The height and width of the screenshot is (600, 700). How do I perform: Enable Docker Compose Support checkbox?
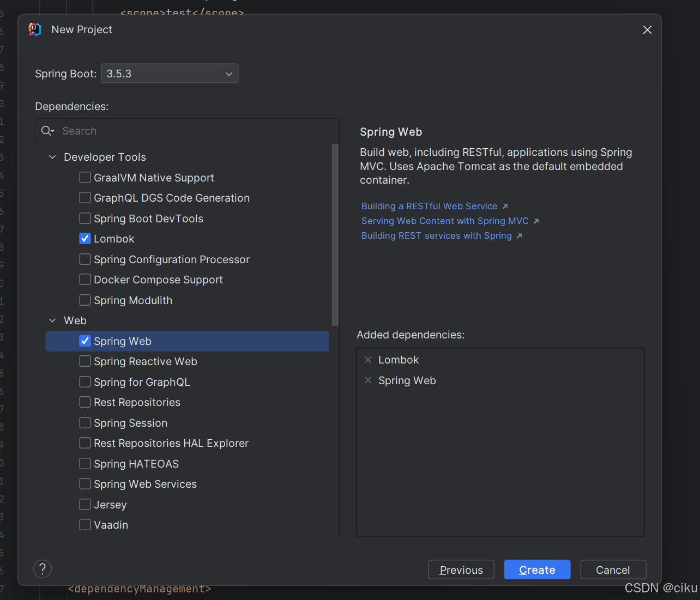click(x=85, y=280)
